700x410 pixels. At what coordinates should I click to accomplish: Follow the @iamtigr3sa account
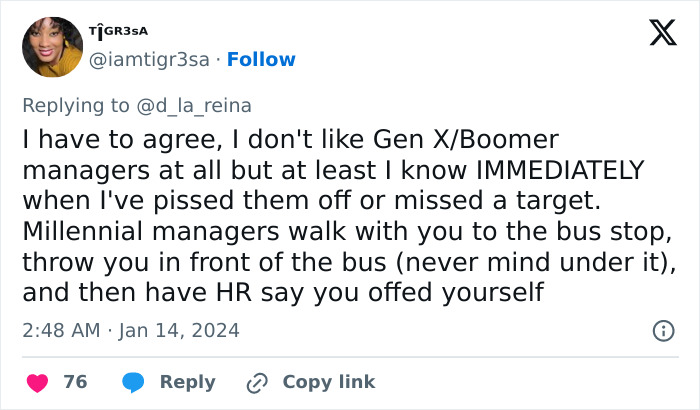point(260,59)
